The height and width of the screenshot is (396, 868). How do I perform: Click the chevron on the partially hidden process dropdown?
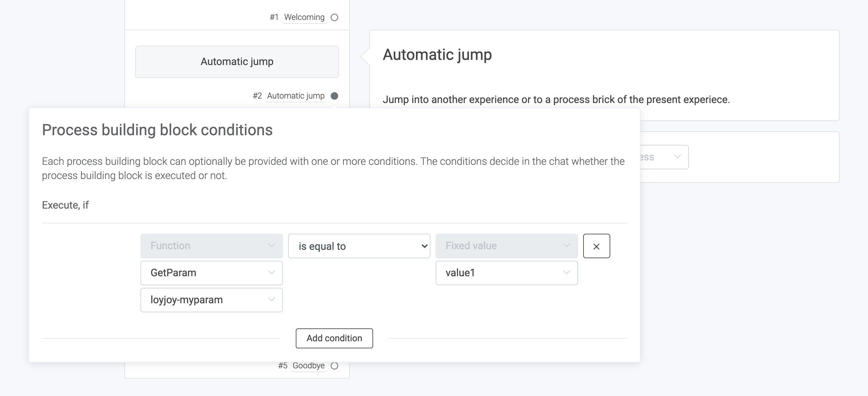[678, 156]
